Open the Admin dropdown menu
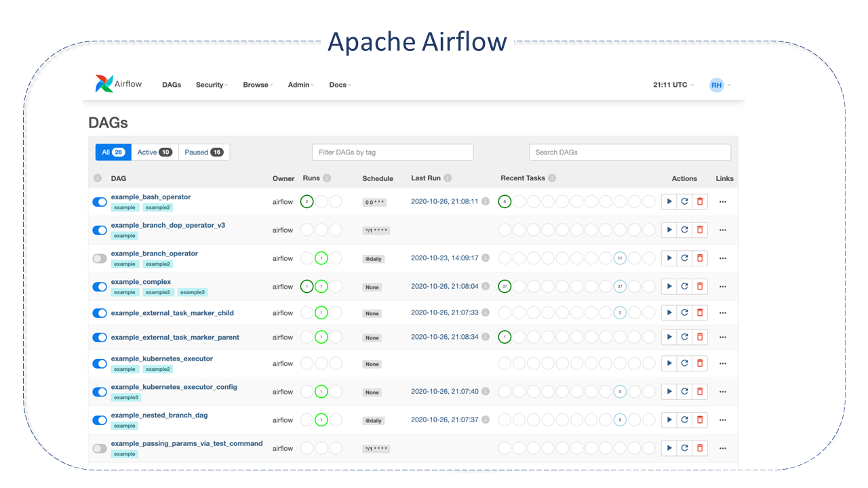 pos(300,85)
